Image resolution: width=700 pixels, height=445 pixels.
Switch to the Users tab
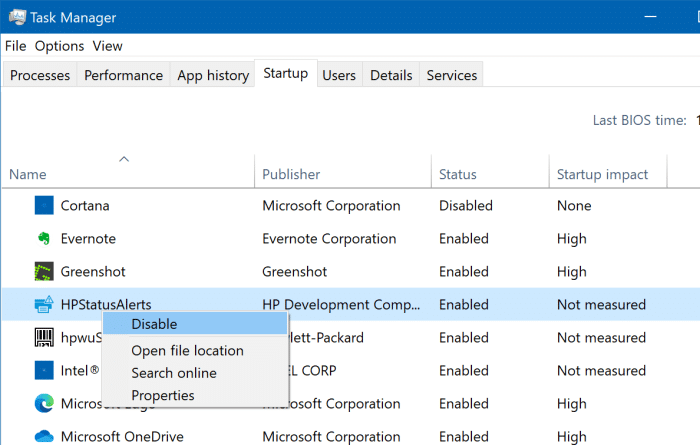pos(339,75)
